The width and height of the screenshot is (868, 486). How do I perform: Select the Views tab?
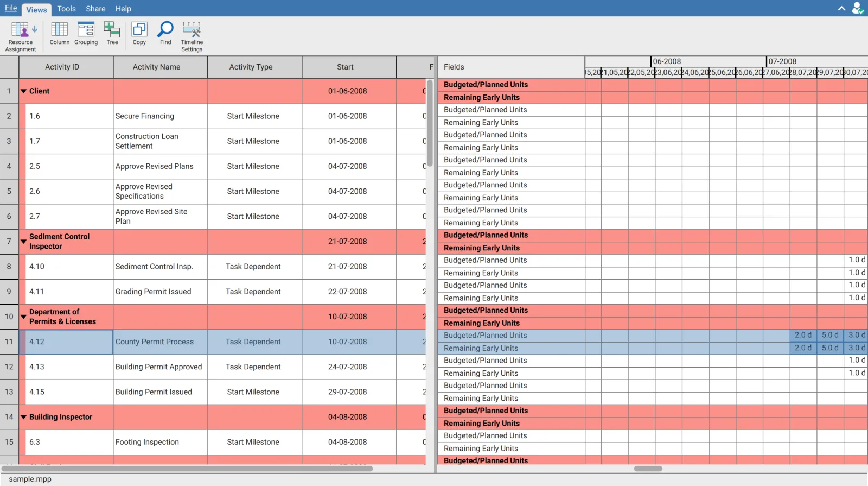(x=36, y=10)
